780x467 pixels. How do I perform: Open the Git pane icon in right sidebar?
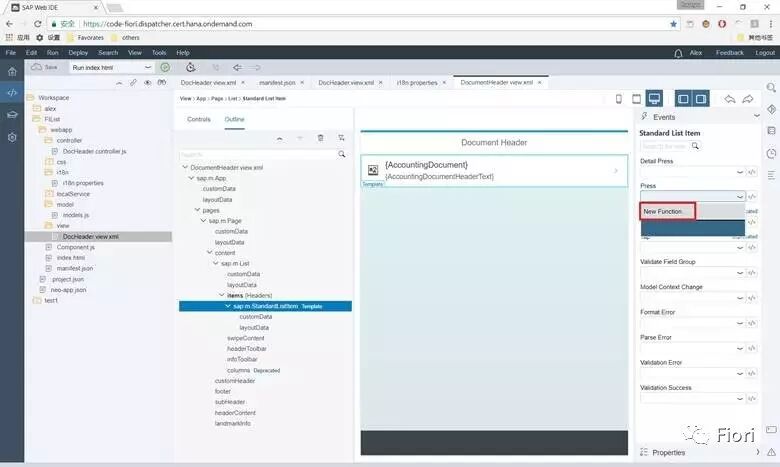point(772,109)
